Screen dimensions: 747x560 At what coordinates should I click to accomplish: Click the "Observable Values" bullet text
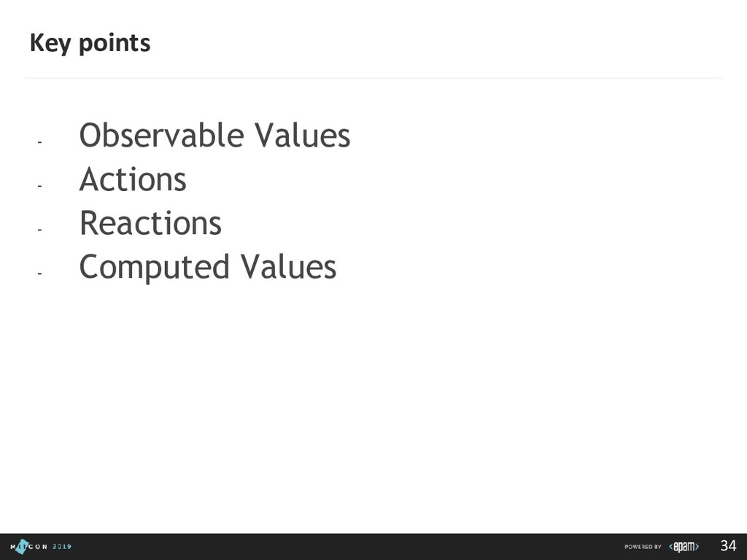(214, 136)
